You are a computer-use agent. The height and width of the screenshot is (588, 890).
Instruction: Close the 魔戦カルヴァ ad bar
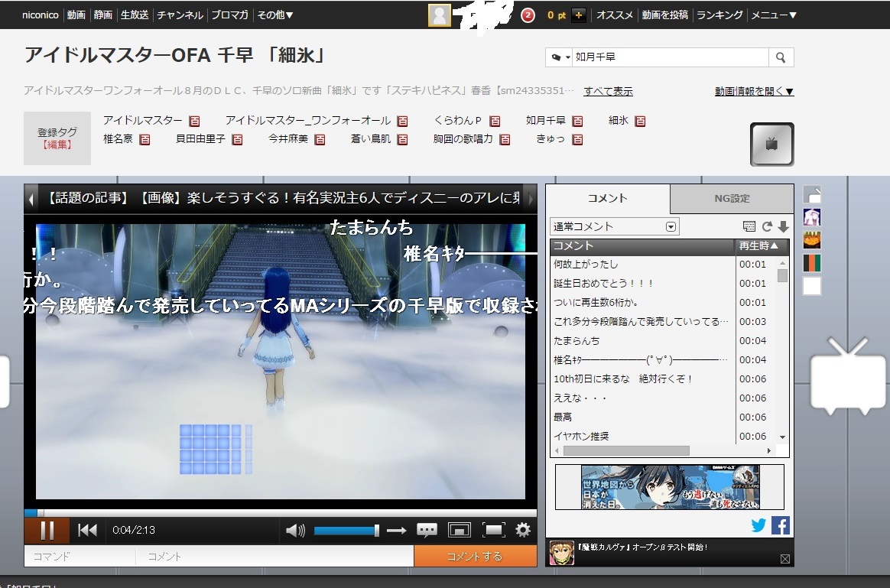click(785, 559)
